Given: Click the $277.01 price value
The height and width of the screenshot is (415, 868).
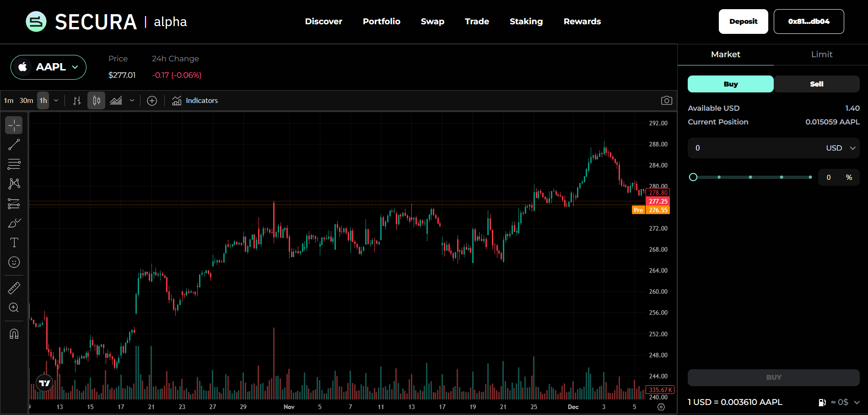Looking at the screenshot, I should click(122, 75).
